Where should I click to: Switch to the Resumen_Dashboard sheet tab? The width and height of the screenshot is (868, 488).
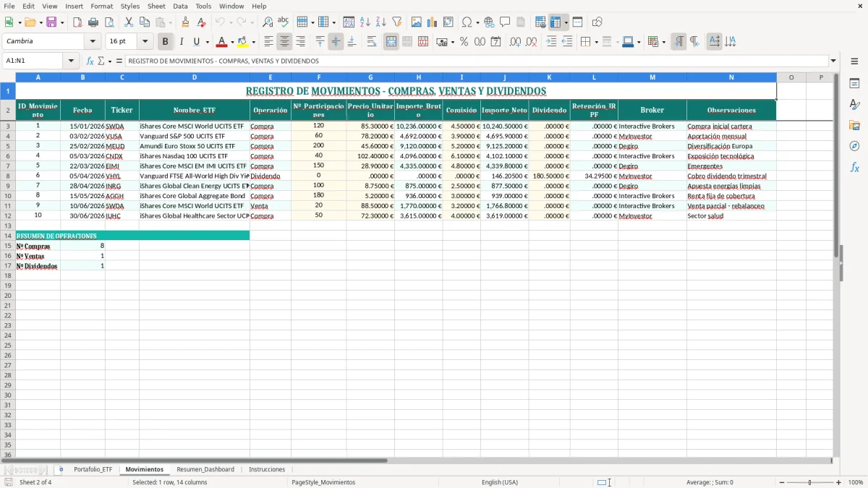coord(205,469)
